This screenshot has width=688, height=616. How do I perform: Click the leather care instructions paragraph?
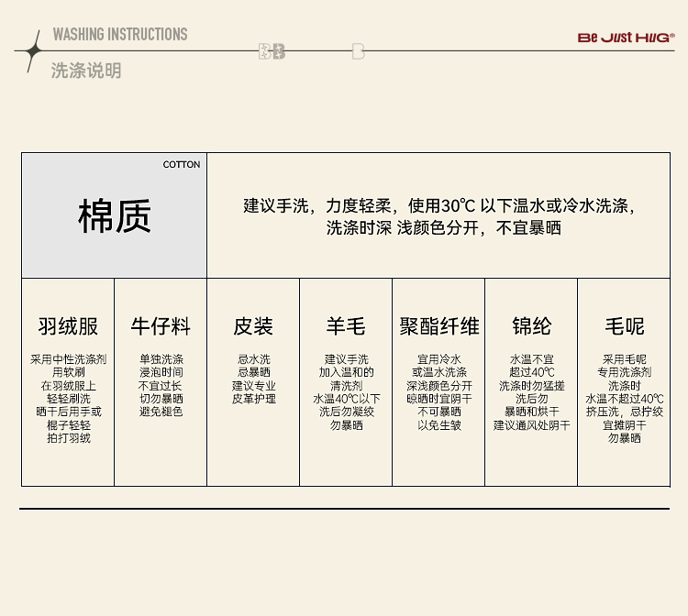(x=253, y=379)
